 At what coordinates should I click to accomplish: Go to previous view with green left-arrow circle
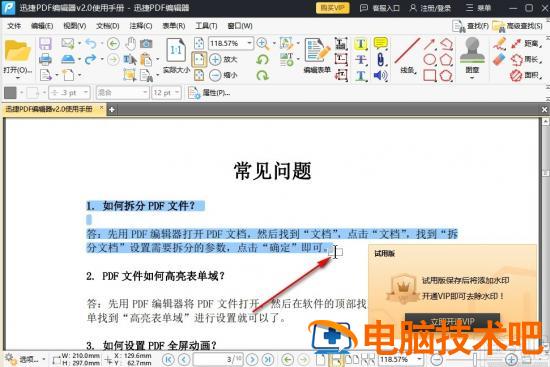coord(113,44)
